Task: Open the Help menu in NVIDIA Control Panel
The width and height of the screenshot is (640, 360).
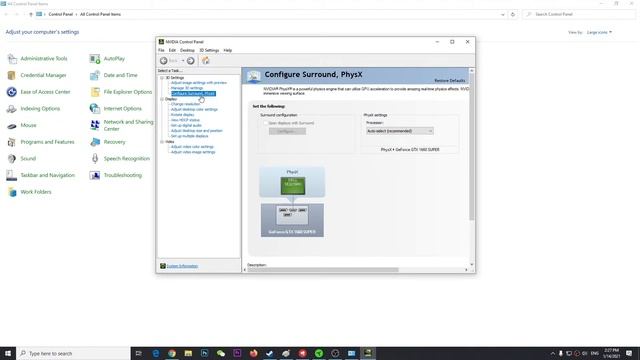Action: click(228, 50)
